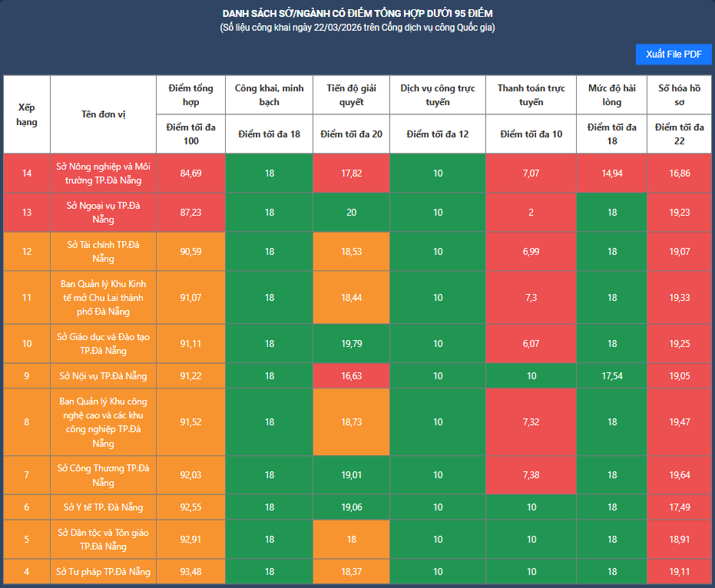Click the Điểm tối đa 100 cell
The width and height of the screenshot is (715, 588).
click(x=190, y=134)
